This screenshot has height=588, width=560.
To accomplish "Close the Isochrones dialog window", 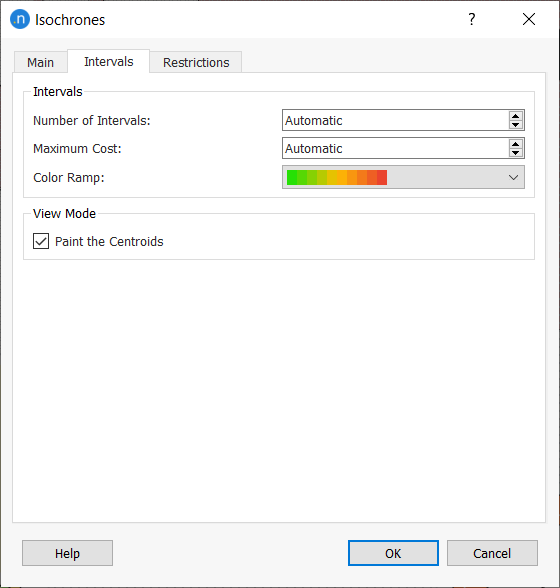I will click(529, 19).
